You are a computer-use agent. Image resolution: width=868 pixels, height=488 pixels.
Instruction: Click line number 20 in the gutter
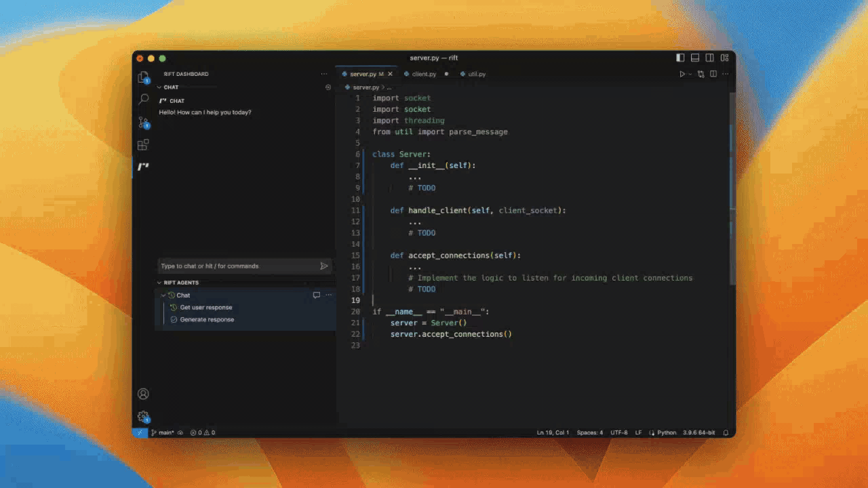click(356, 312)
